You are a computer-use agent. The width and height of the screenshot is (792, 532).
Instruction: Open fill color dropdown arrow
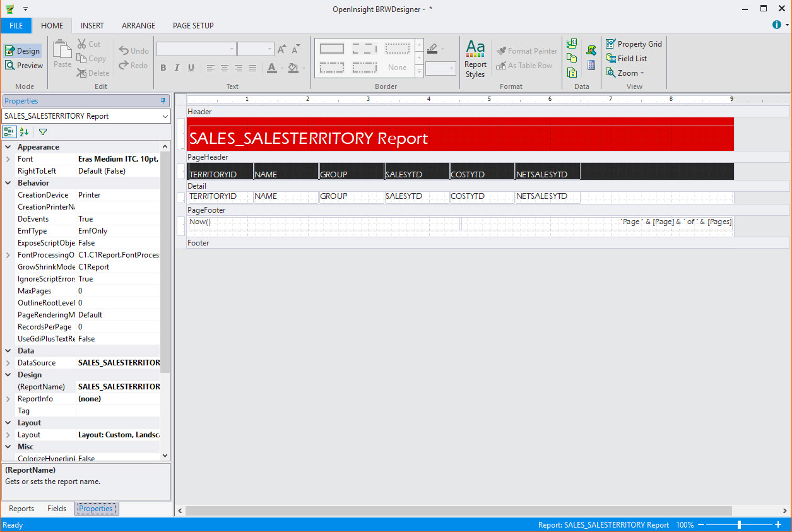(x=304, y=68)
